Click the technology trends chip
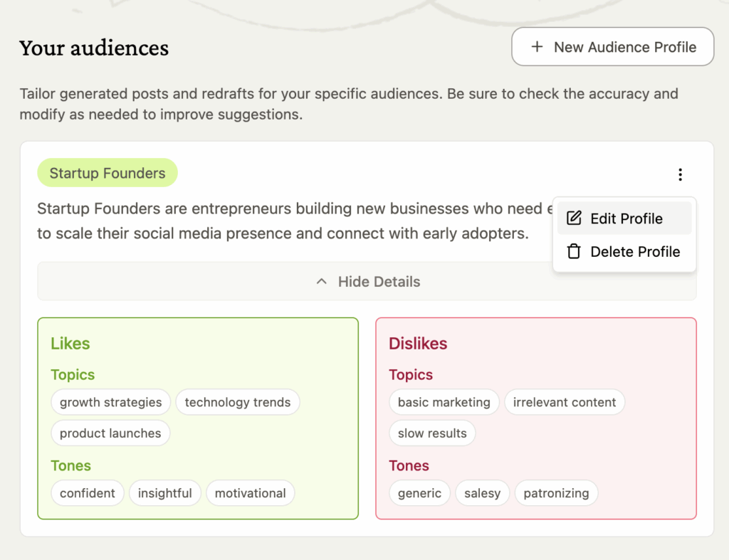 click(x=238, y=402)
